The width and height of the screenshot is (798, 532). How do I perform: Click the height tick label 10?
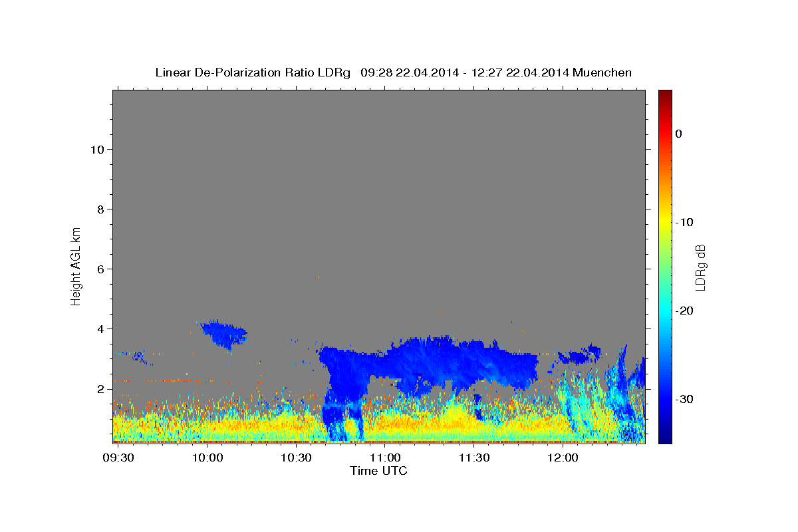coord(97,149)
